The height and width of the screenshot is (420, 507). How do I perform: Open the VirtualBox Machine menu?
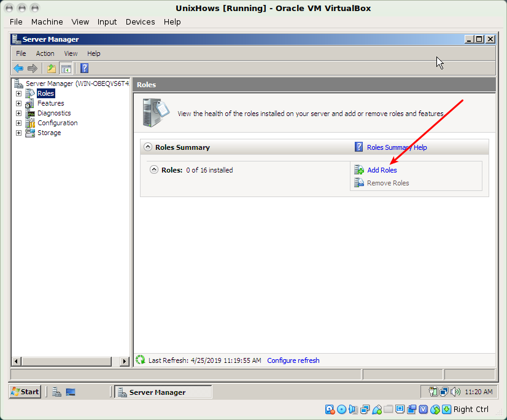pyautogui.click(x=47, y=21)
